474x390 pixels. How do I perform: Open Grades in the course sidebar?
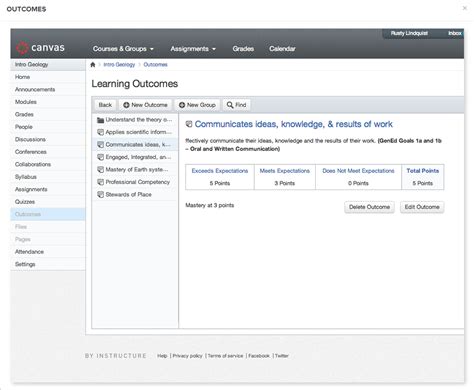(48, 114)
